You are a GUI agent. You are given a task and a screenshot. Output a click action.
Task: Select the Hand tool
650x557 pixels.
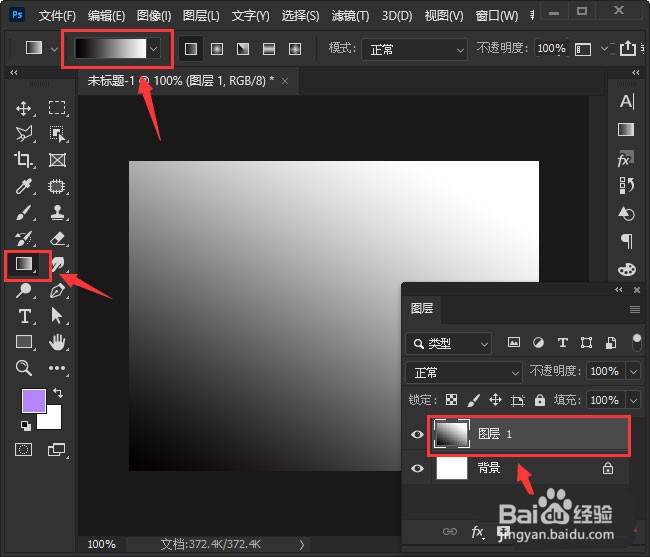(x=57, y=342)
